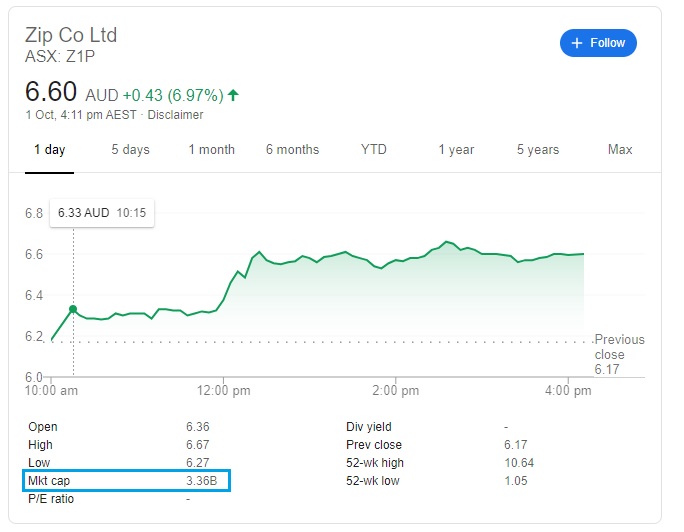
Task: Click the 12:00 pm axis label
Action: tap(223, 390)
